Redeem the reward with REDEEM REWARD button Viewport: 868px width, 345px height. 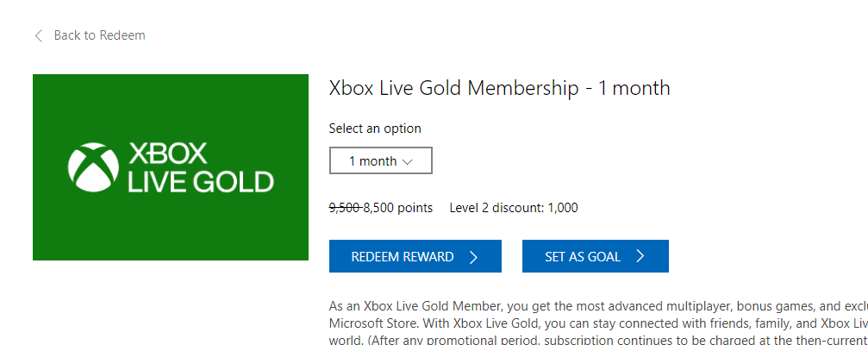pyautogui.click(x=415, y=256)
